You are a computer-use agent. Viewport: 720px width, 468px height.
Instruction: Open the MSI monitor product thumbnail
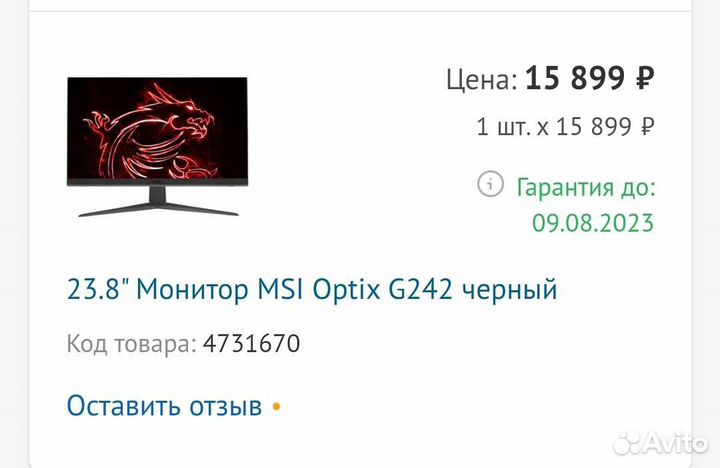click(x=158, y=147)
